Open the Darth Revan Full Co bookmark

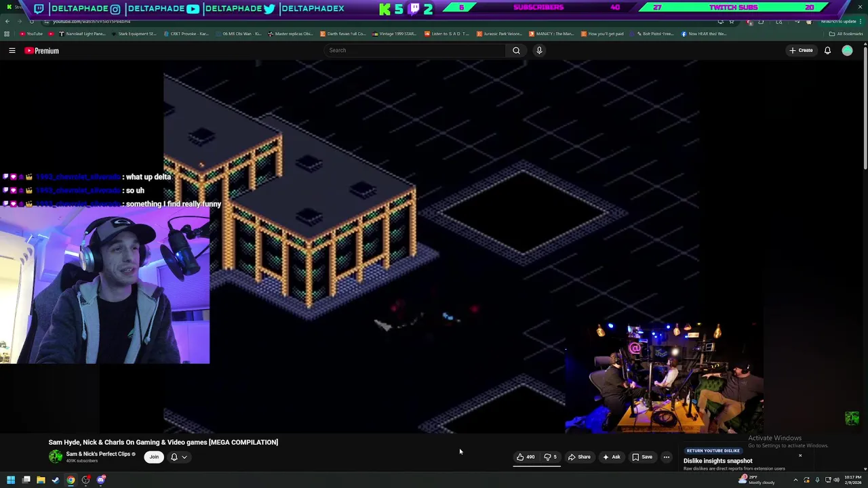[x=343, y=34]
